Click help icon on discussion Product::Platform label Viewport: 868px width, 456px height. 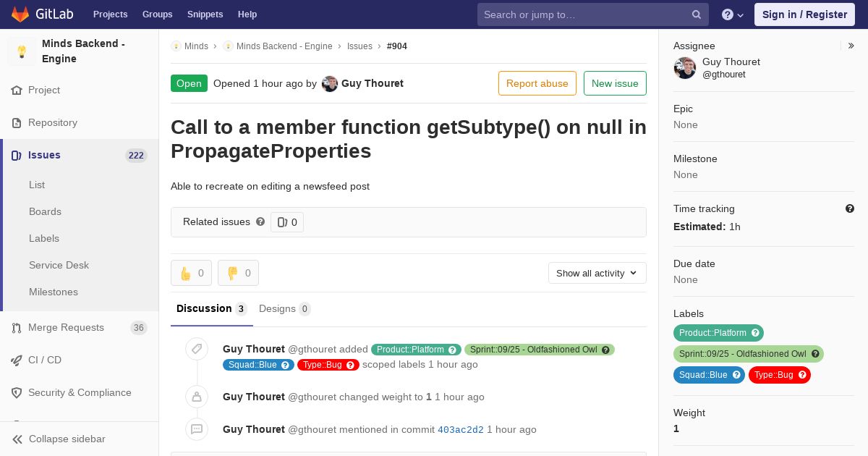point(453,350)
